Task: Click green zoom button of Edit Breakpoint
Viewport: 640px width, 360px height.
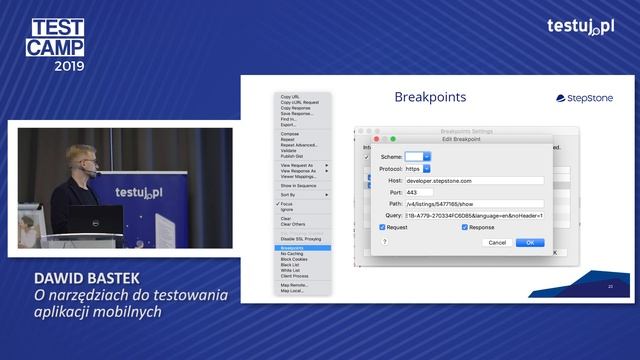Action: pos(393,139)
